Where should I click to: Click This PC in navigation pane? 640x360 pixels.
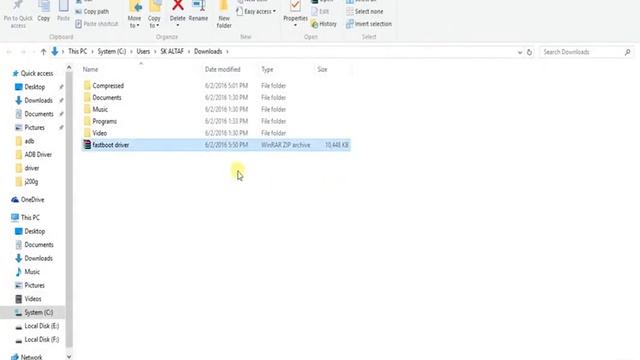pyautogui.click(x=30, y=218)
